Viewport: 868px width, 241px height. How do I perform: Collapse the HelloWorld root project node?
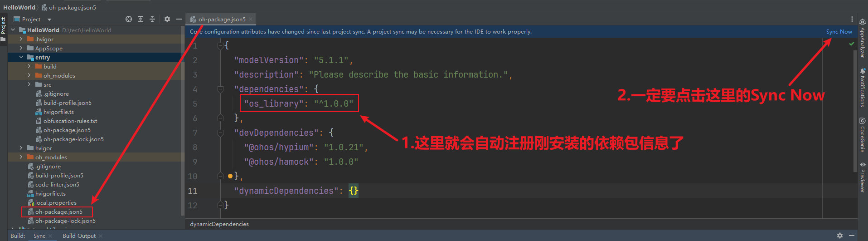[x=13, y=30]
